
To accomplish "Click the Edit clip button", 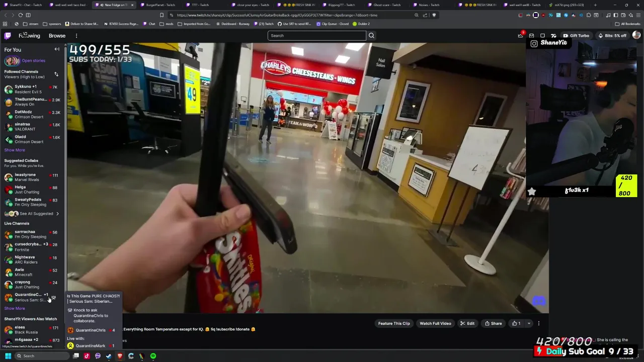I will click(467, 323).
